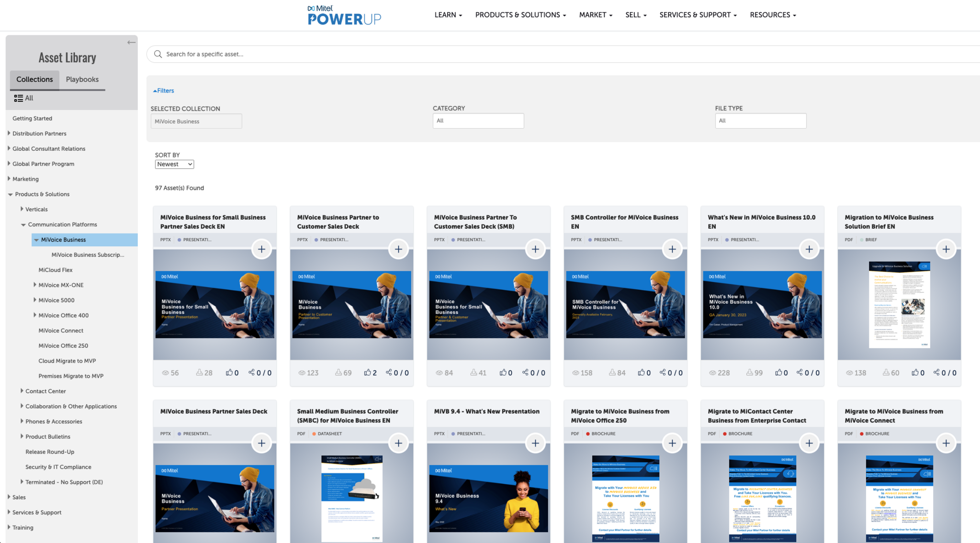Click download icon on Small Business Partner Deck
This screenshot has height=543, width=980.
[x=199, y=372]
